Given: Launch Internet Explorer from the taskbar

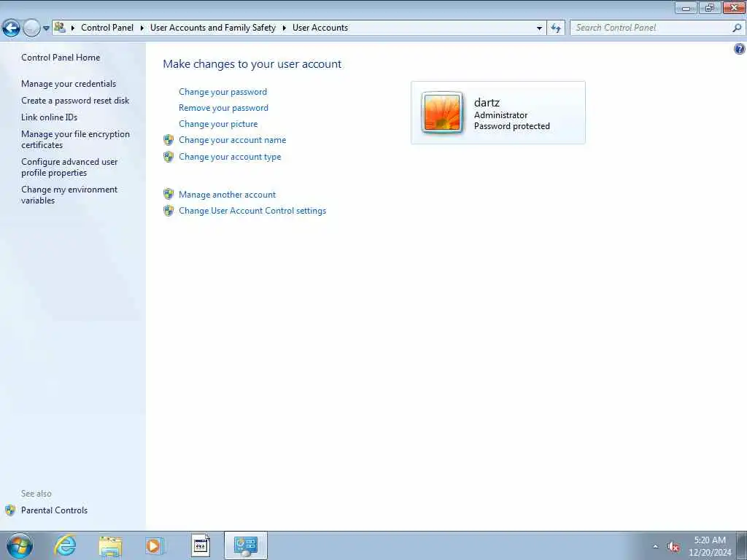Looking at the screenshot, I should pos(65,545).
